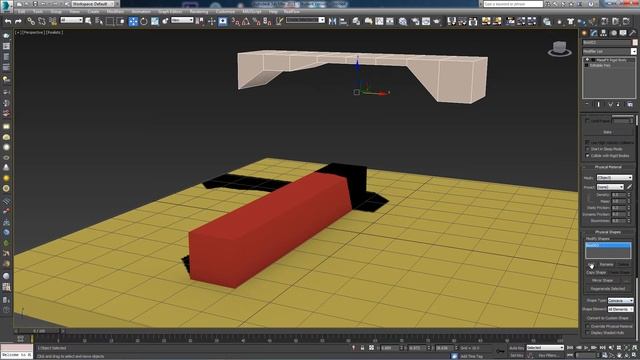Open the Tools menu
The width and height of the screenshot is (640, 360).
[38, 12]
